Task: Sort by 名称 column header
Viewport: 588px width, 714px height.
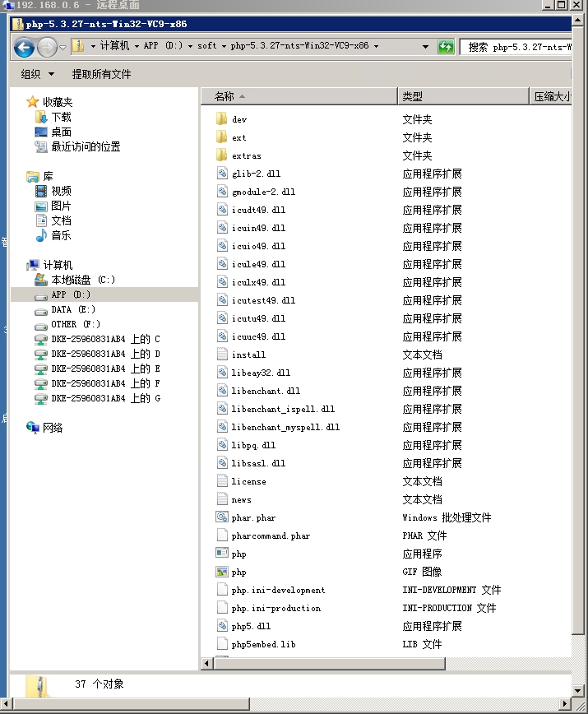Action: click(x=299, y=96)
